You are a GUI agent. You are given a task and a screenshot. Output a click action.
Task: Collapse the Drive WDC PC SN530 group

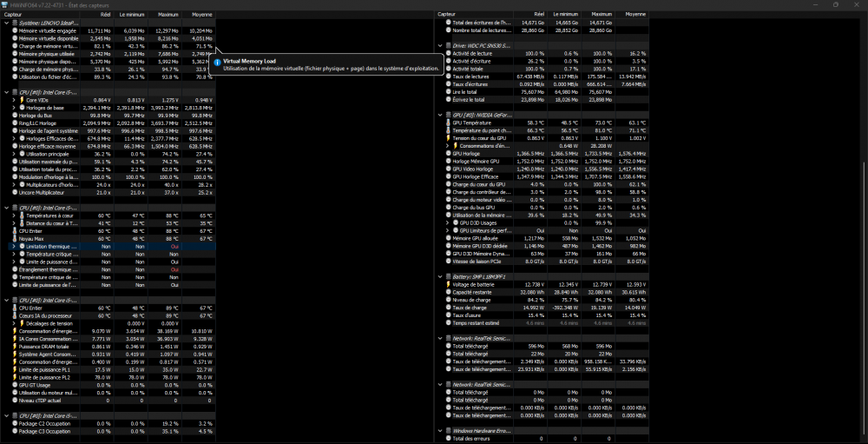pos(440,45)
